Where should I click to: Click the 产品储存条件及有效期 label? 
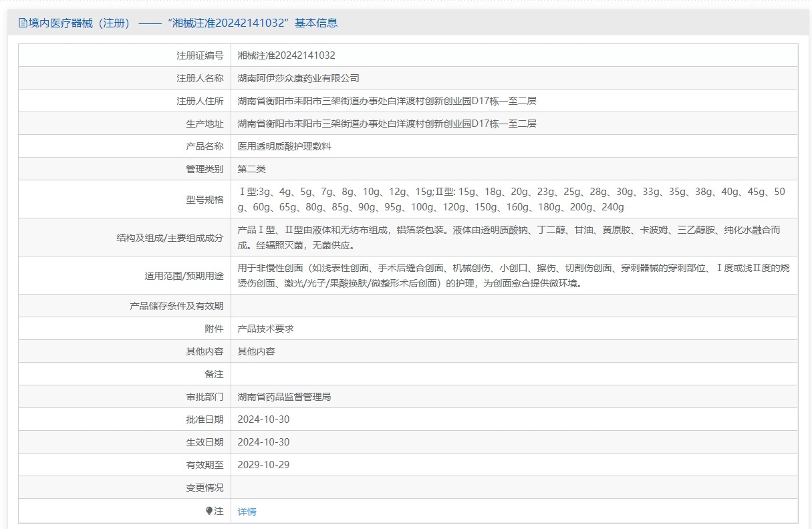176,306
